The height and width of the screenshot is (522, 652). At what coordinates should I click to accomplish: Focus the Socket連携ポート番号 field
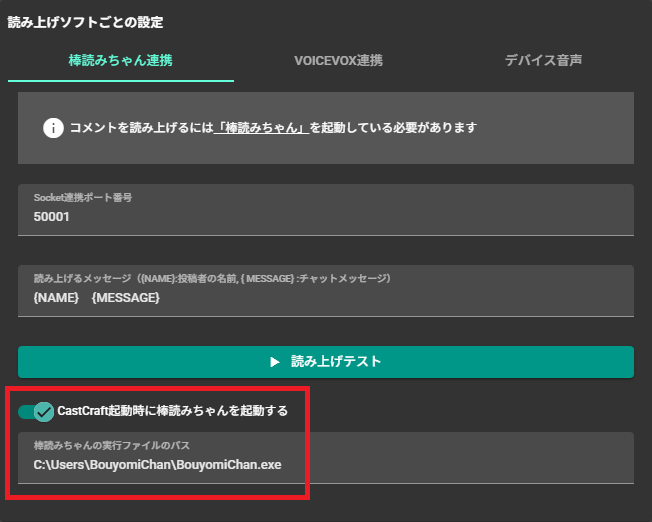(x=326, y=210)
